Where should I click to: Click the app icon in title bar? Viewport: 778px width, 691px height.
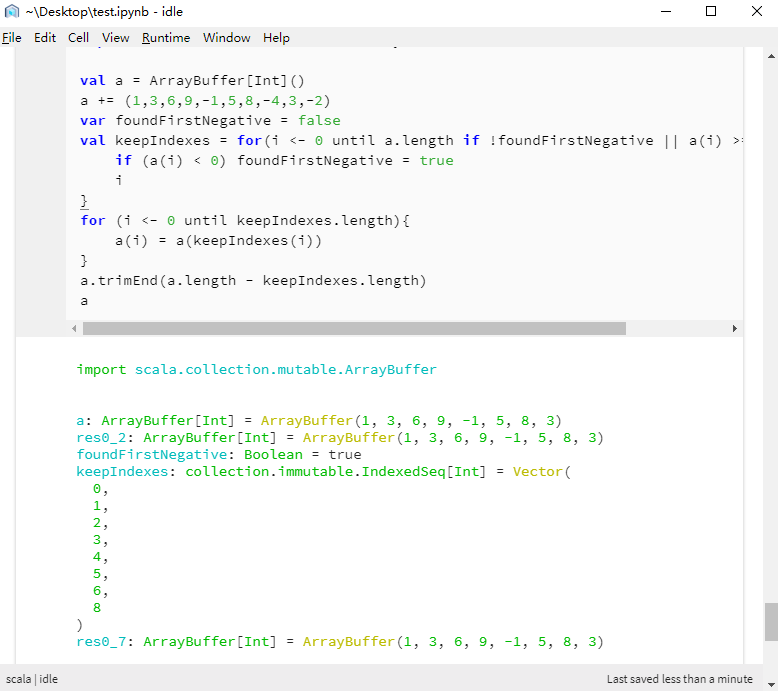coord(12,12)
